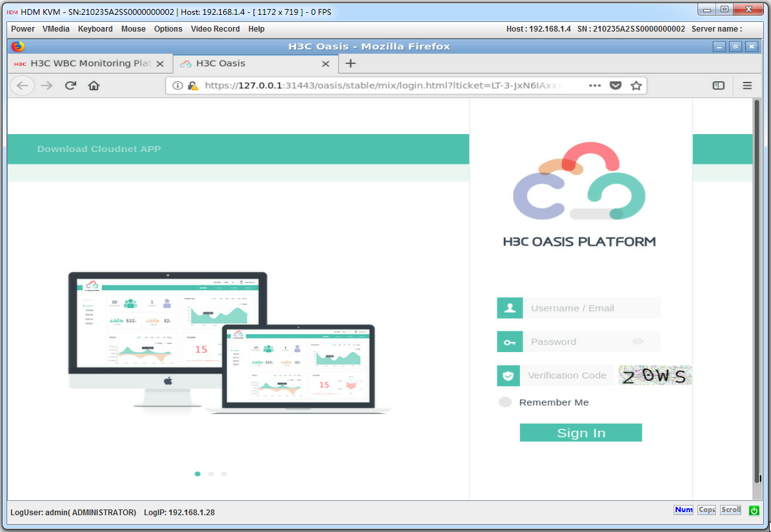The image size is (771, 532).
Task: Open the Options menu
Action: point(168,29)
